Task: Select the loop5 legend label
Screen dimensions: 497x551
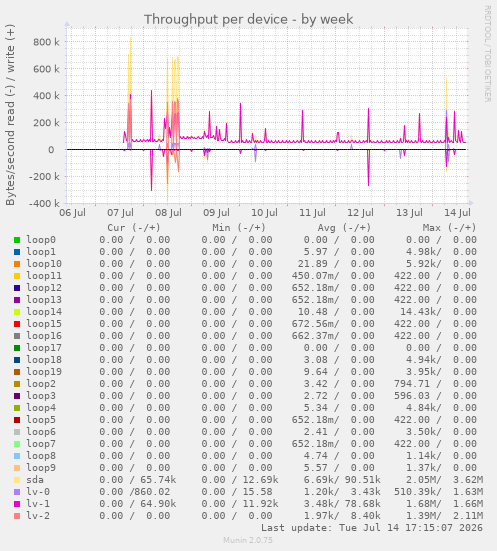Action: 41,420
